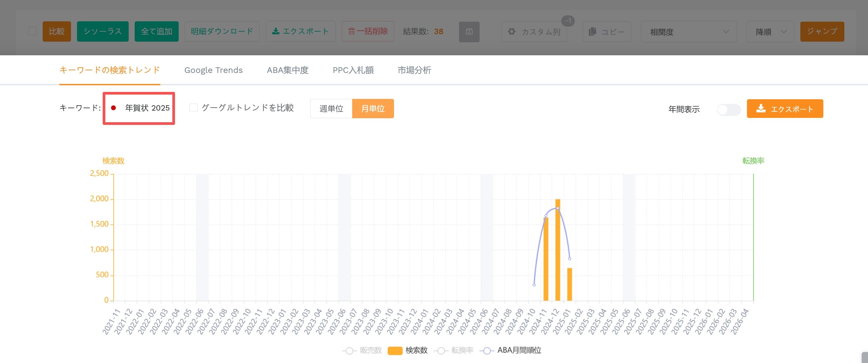Tick the select-all checkbox beside 比較
The width and height of the screenshot is (868, 363).
tap(32, 31)
